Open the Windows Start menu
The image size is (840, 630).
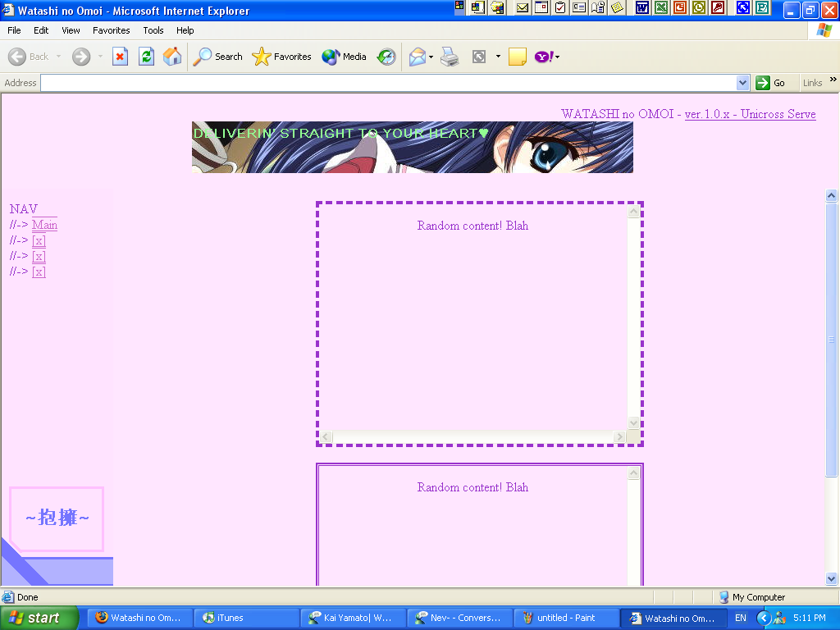pos(39,619)
